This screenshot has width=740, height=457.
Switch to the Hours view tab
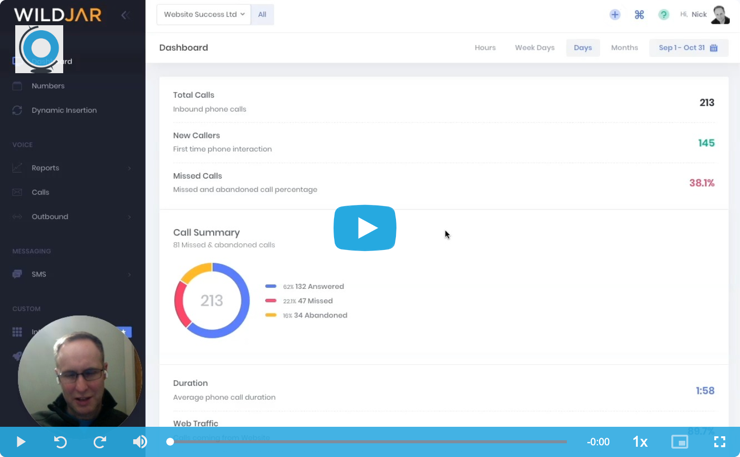coord(485,48)
